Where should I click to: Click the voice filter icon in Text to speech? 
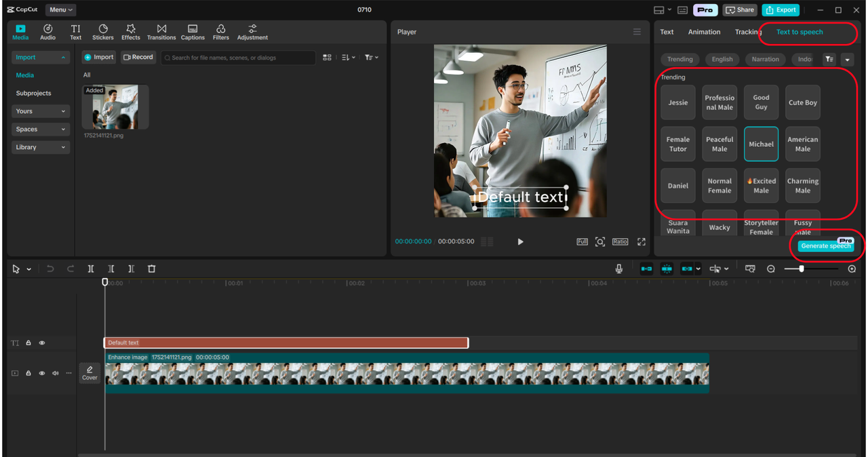point(829,60)
